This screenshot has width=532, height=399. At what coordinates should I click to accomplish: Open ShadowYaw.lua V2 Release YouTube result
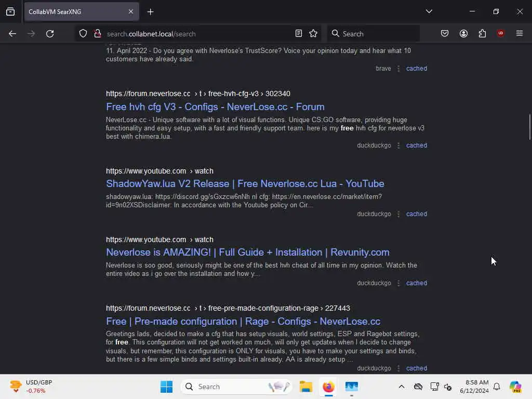[x=245, y=184]
